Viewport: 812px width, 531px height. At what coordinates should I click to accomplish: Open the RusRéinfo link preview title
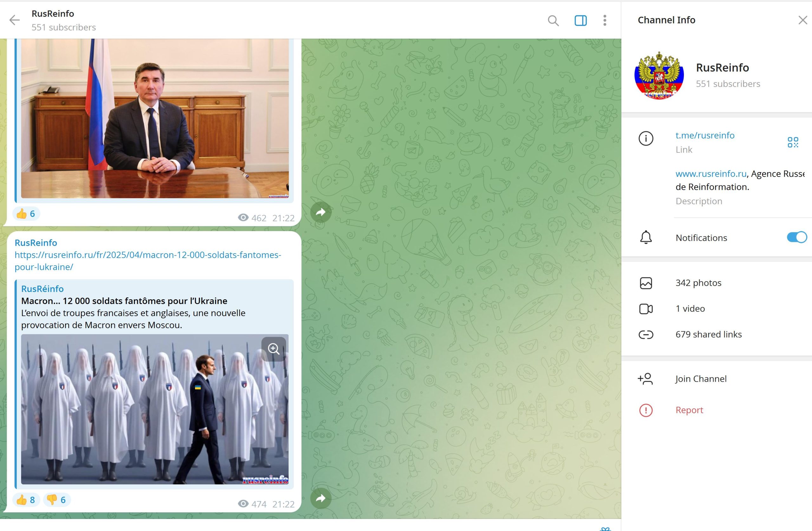click(42, 289)
